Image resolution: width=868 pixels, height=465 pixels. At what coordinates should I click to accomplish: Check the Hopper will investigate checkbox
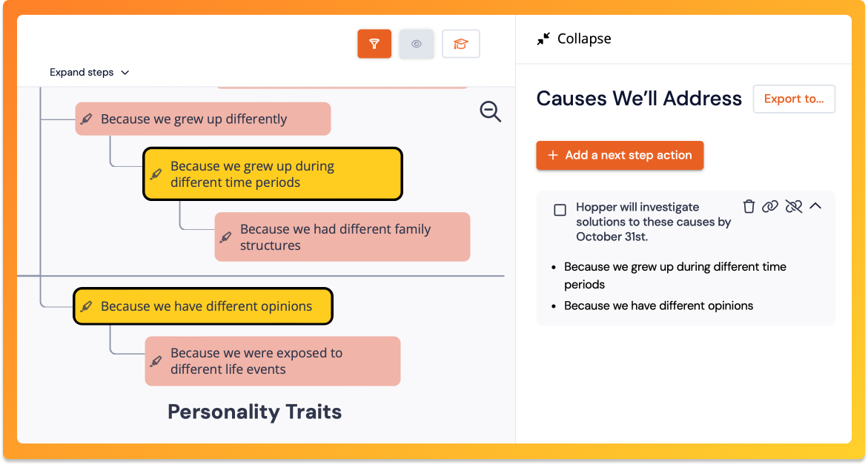pos(560,211)
